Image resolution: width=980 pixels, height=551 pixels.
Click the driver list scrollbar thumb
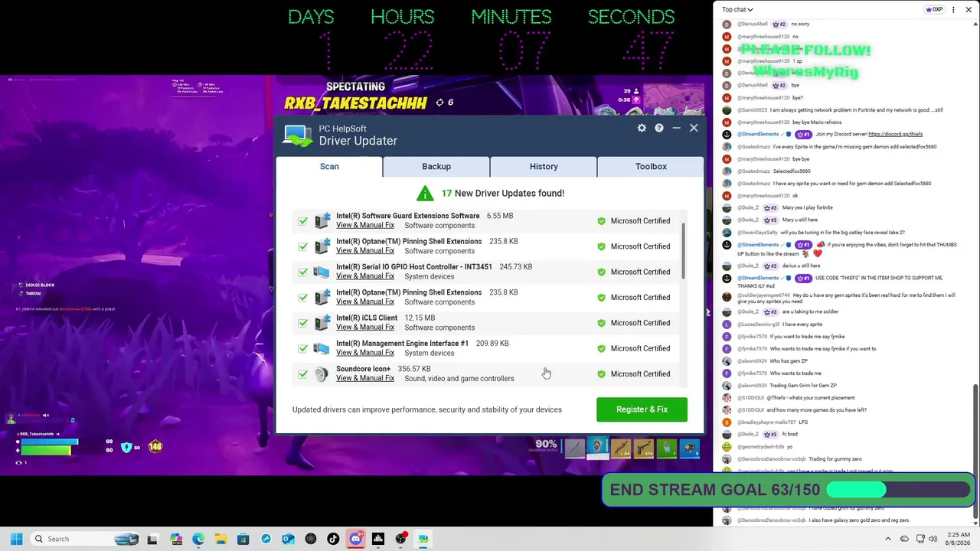pyautogui.click(x=682, y=251)
